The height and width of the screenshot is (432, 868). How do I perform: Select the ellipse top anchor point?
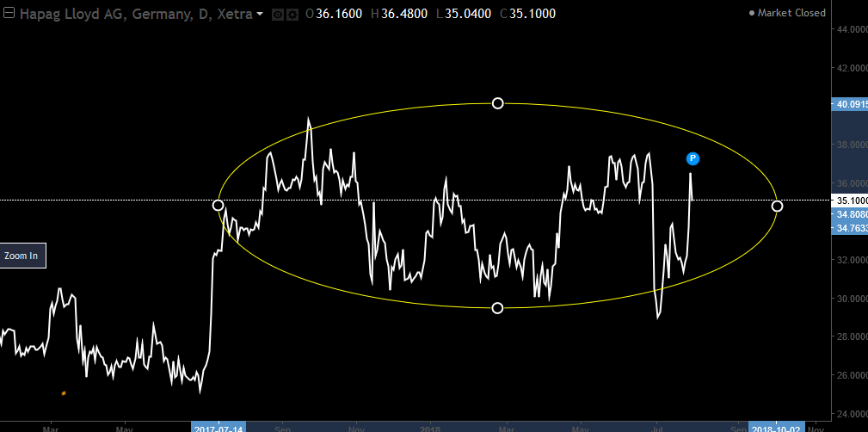point(498,103)
